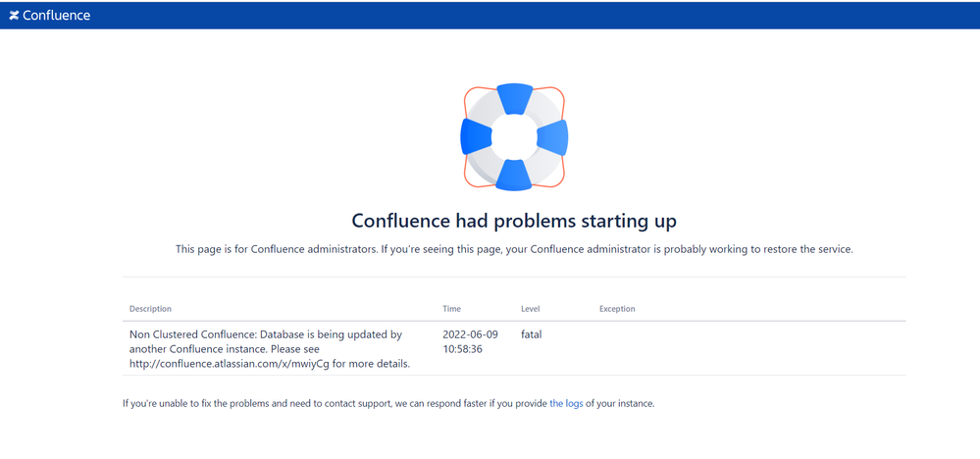This screenshot has width=980, height=459.
Task: Click the white center hole of lifebuoy
Action: 514,136
